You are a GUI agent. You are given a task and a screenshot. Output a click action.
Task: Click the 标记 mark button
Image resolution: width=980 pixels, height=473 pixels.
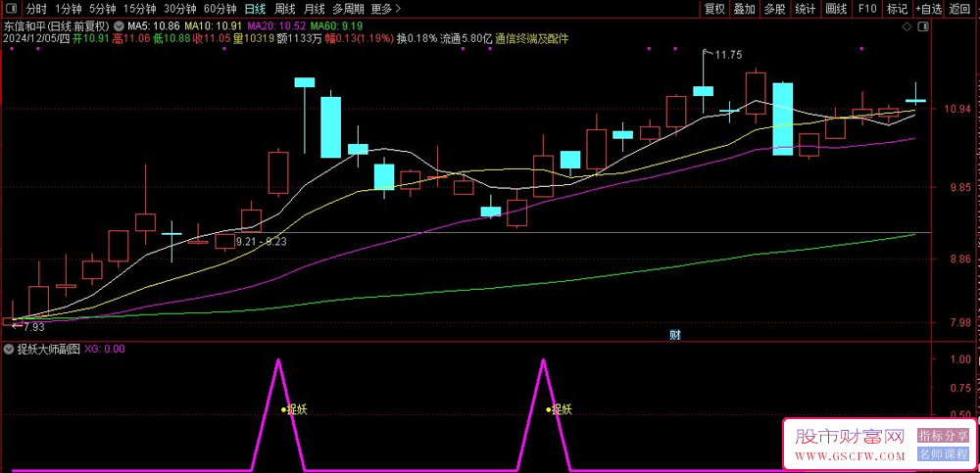(x=898, y=9)
